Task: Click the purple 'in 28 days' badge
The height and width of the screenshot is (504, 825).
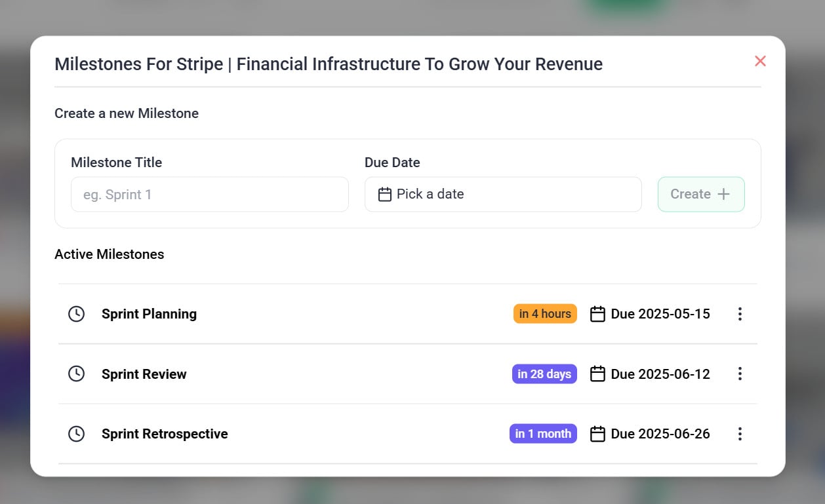Action: coord(544,374)
